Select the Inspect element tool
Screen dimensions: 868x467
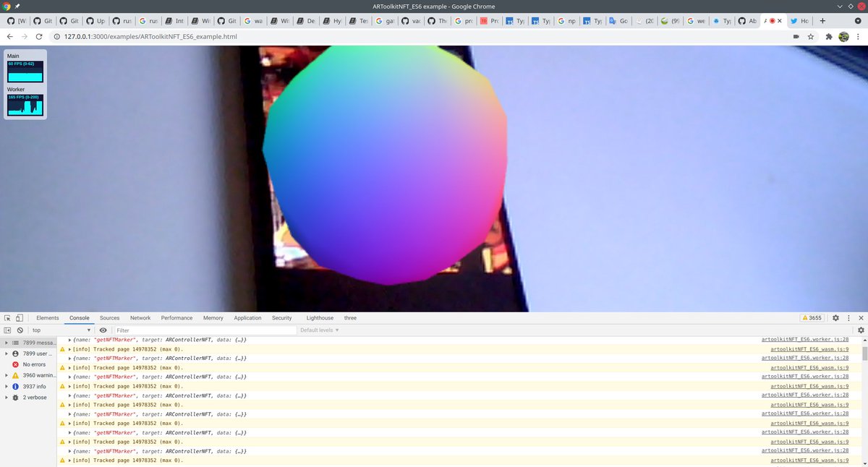click(x=9, y=317)
